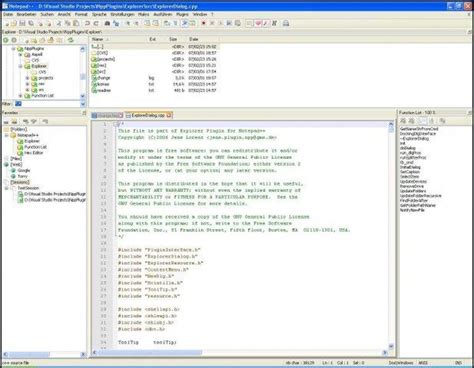Select InitialDialog in Function List
The width and height of the screenshot is (474, 368).
(410, 167)
